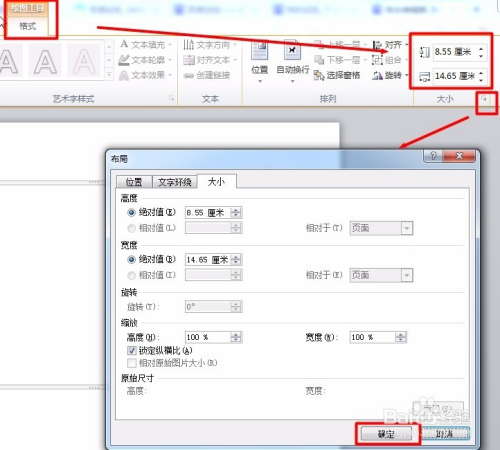Expand the WordArt styles gallery

[109, 74]
